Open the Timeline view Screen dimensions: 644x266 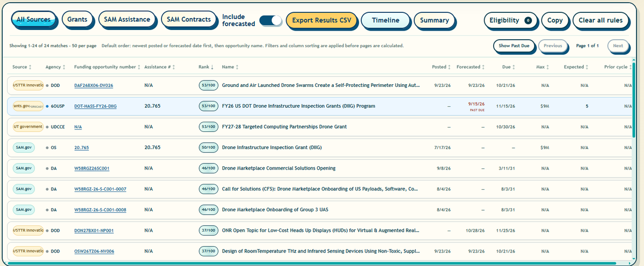385,20
